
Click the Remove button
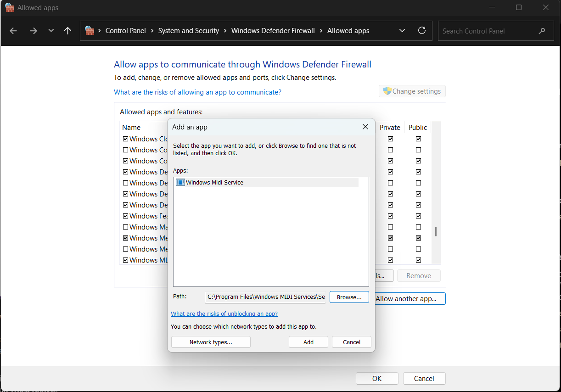click(419, 275)
